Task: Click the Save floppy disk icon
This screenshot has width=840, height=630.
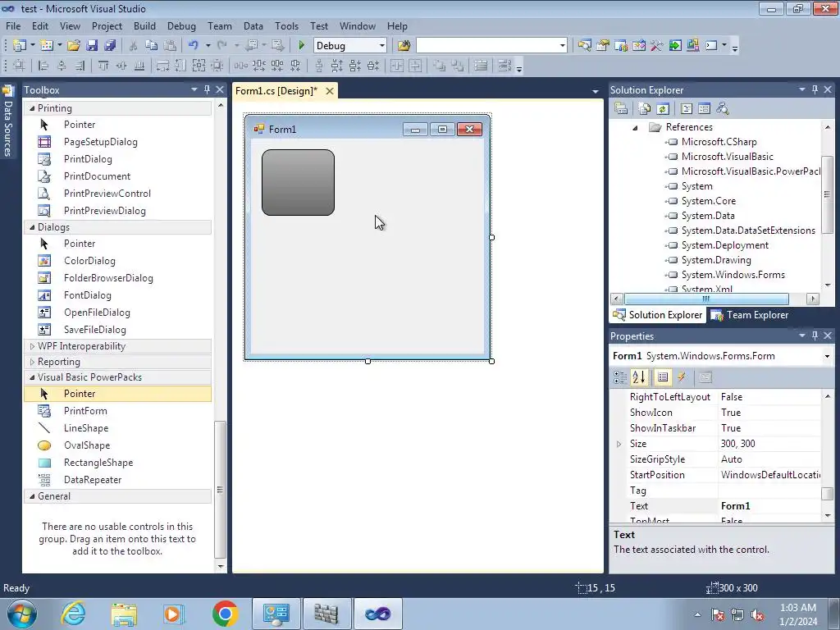Action: click(x=92, y=46)
